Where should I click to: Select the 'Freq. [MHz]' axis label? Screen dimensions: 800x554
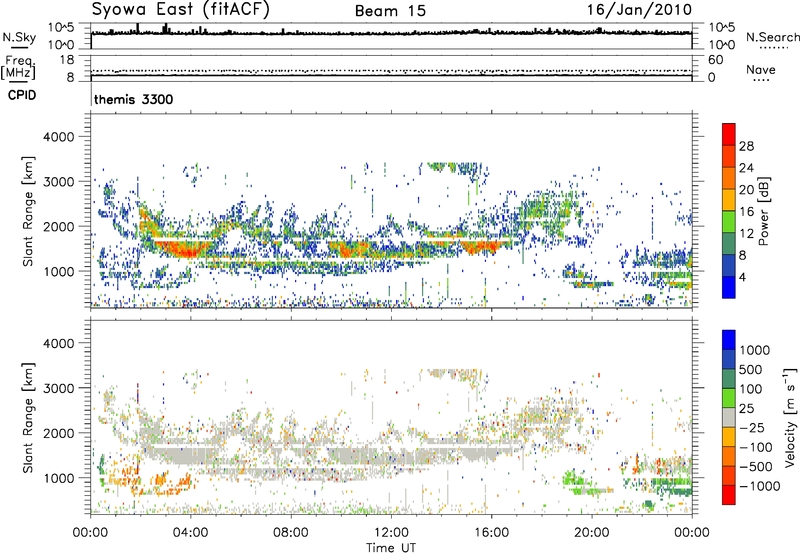pyautogui.click(x=18, y=67)
